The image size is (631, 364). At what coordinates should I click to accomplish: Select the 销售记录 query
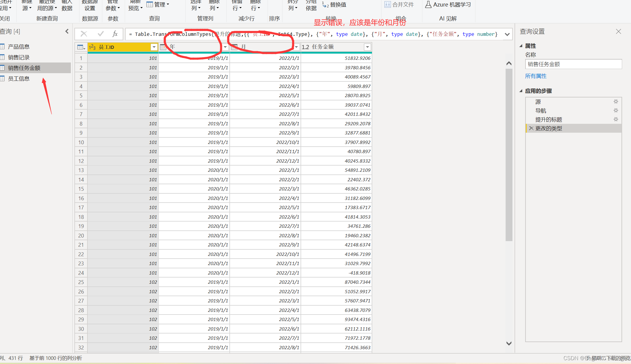tap(19, 57)
